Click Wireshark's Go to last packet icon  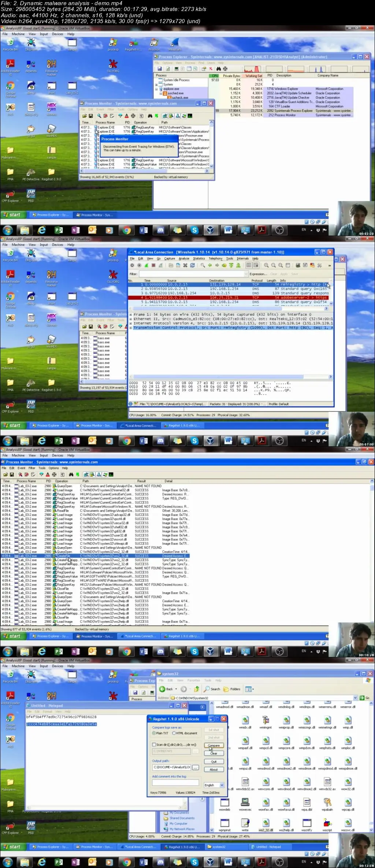[238, 265]
